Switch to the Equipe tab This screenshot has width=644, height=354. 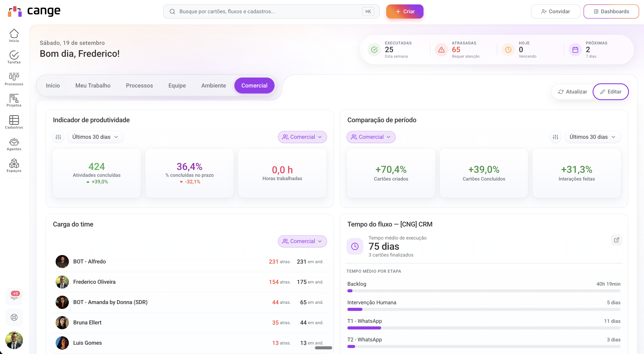177,85
